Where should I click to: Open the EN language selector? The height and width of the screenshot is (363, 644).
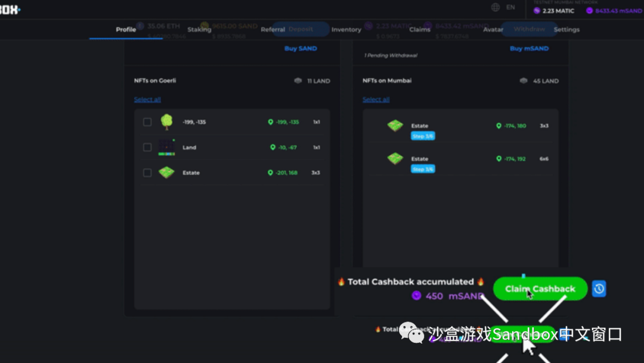click(510, 7)
